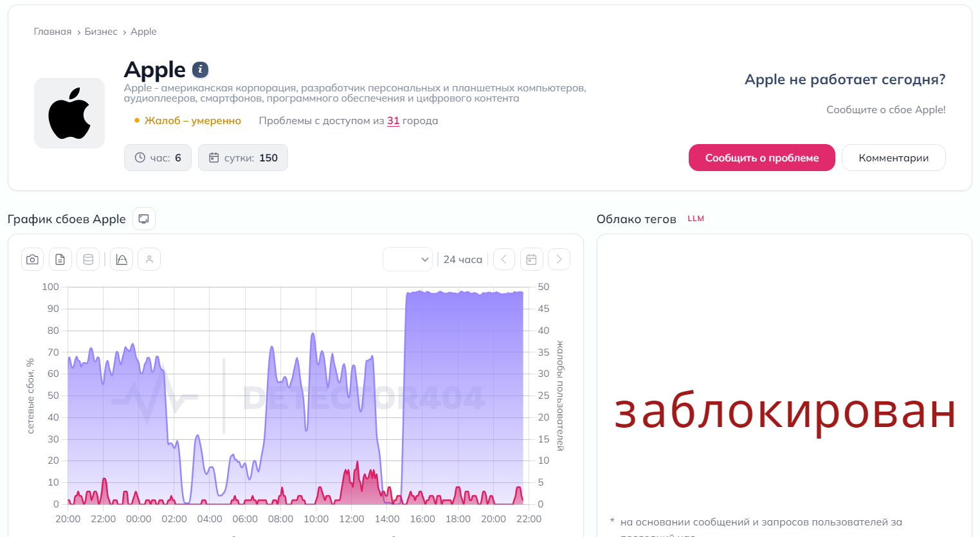Open the calendar date picker
The image size is (980, 537).
coord(532,259)
